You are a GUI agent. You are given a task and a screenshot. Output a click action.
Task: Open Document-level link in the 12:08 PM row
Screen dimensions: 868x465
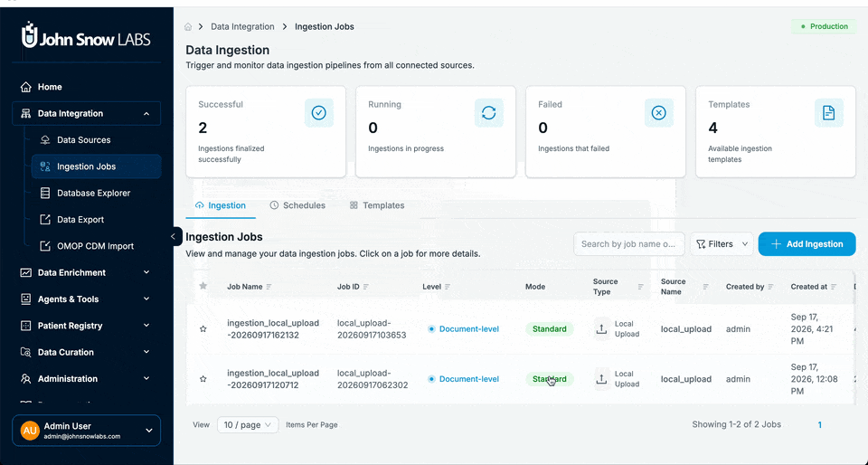tap(469, 379)
